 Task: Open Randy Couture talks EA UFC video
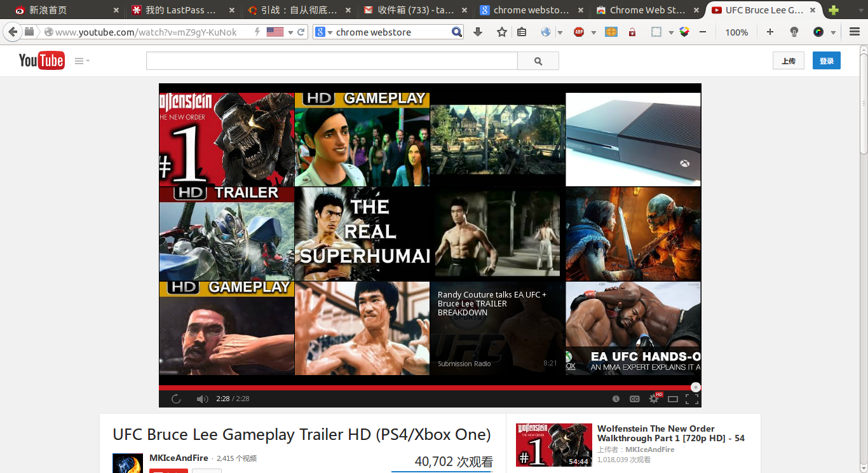tap(498, 328)
